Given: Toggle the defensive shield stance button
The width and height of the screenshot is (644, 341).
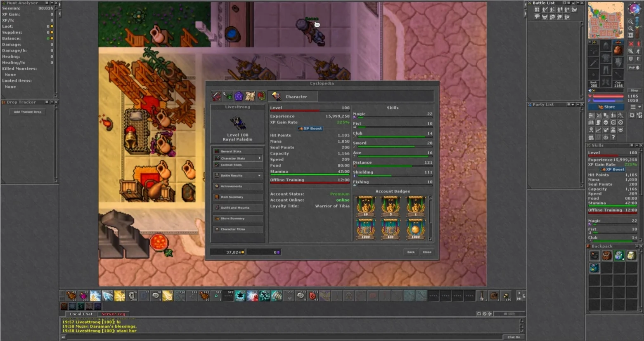Looking at the screenshot, I should tap(631, 59).
